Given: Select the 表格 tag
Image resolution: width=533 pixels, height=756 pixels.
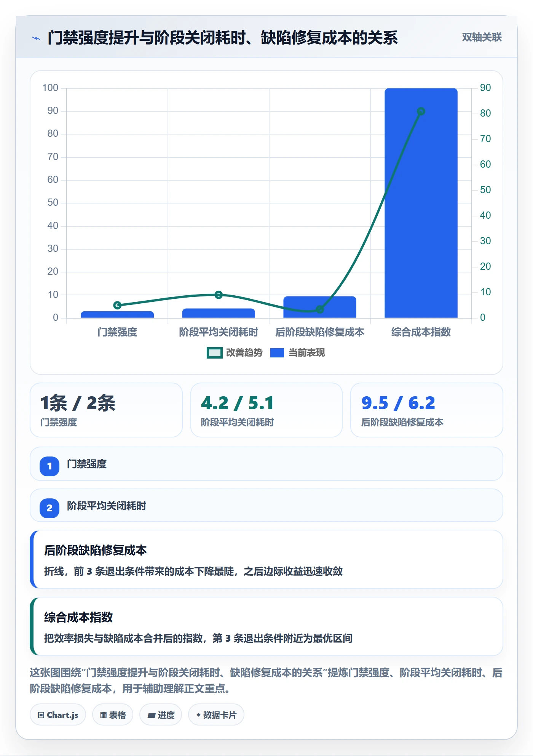Looking at the screenshot, I should (x=113, y=715).
